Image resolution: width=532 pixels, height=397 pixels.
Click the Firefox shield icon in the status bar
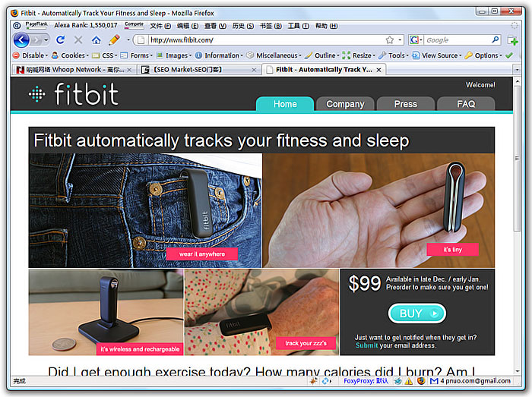(421, 381)
